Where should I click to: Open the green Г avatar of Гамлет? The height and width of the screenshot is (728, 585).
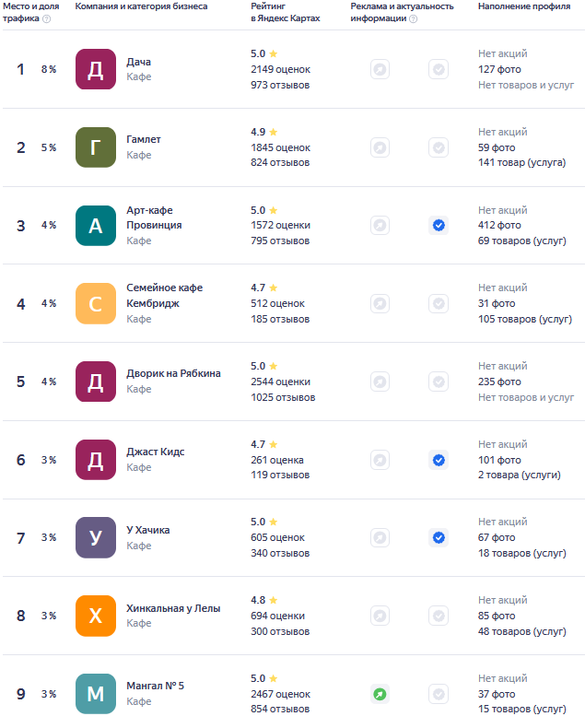(x=96, y=147)
